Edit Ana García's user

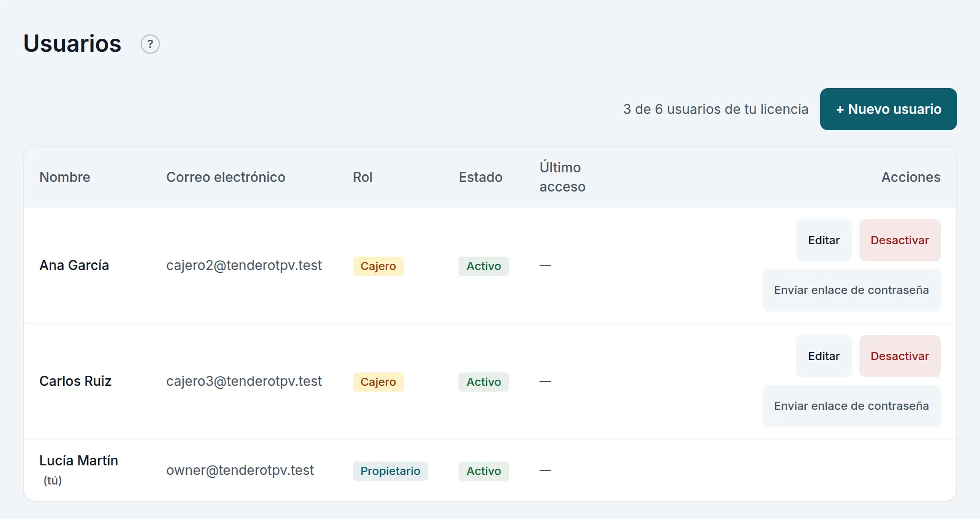(x=824, y=240)
